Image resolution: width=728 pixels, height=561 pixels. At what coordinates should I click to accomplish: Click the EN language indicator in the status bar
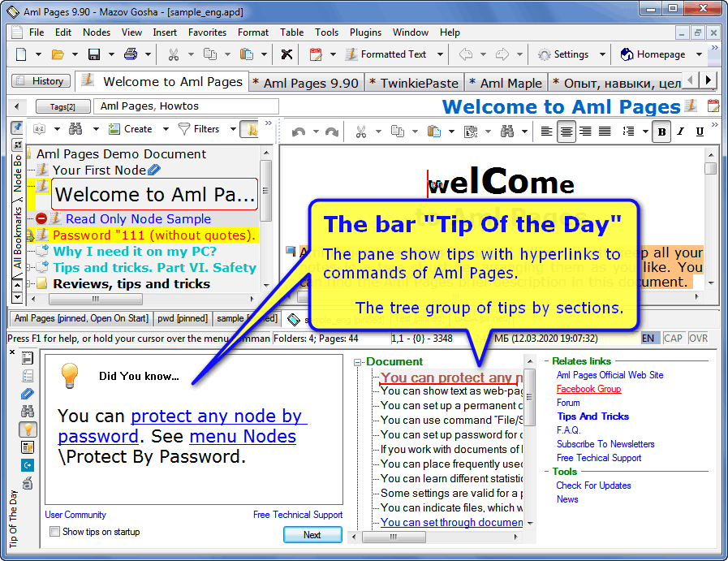tap(648, 338)
